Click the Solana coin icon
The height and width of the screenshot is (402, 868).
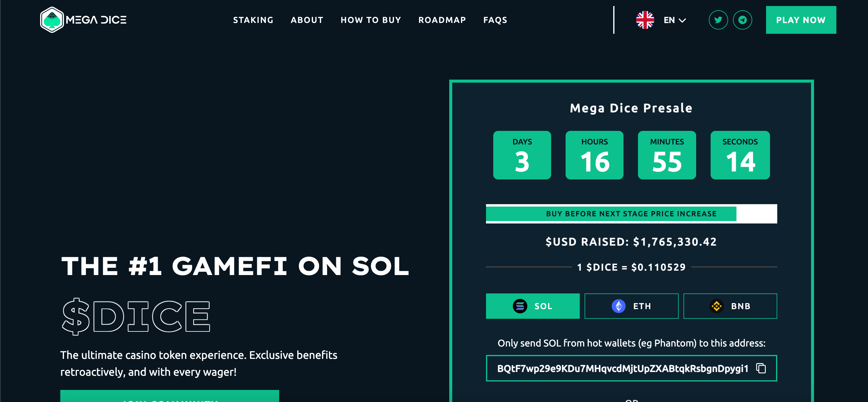tap(520, 306)
